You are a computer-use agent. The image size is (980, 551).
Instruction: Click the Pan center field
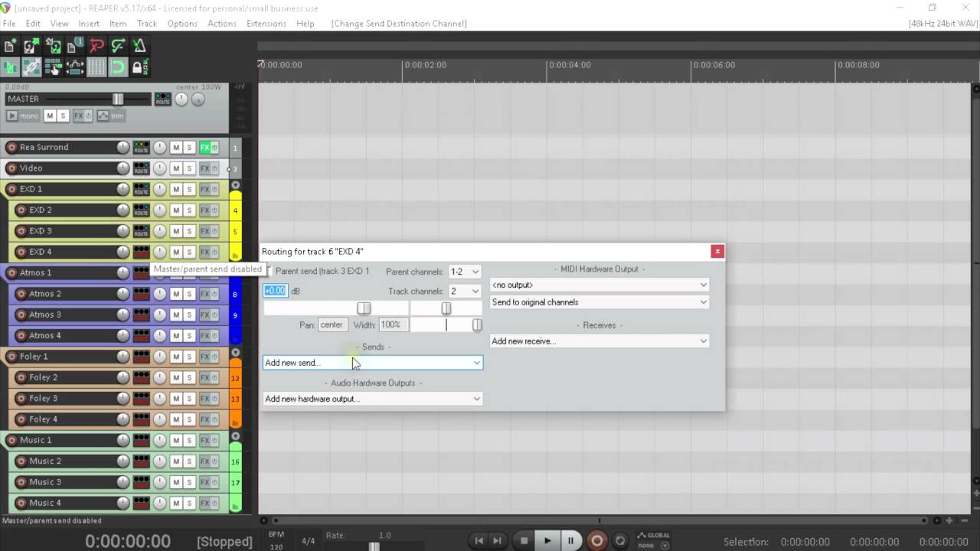pyautogui.click(x=332, y=324)
